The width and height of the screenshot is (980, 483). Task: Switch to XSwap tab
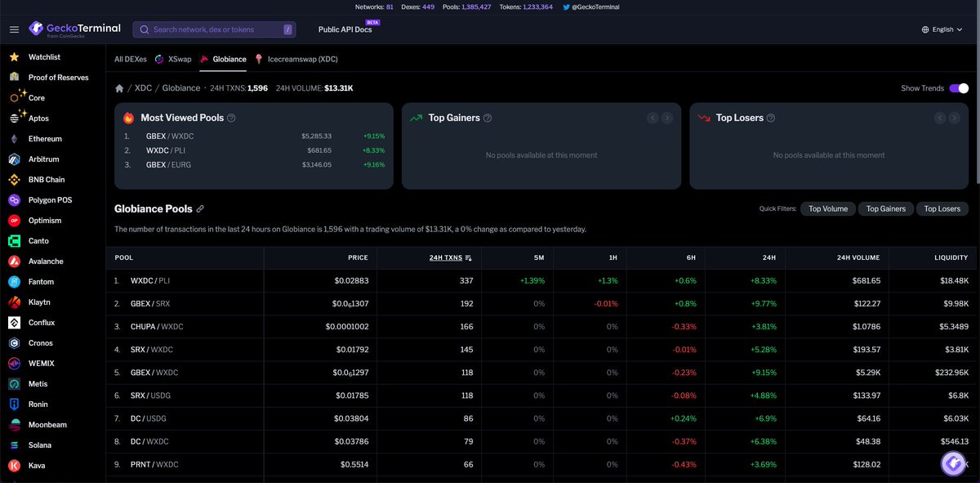[173, 59]
